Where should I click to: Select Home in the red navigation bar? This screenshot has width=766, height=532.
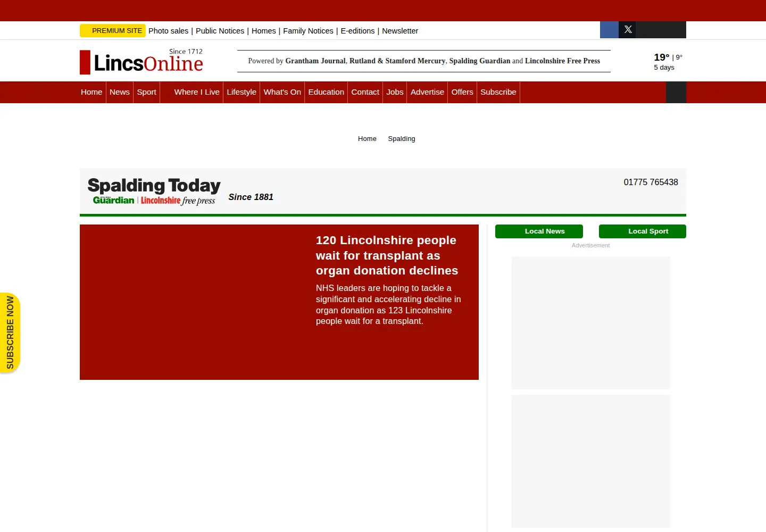91,92
